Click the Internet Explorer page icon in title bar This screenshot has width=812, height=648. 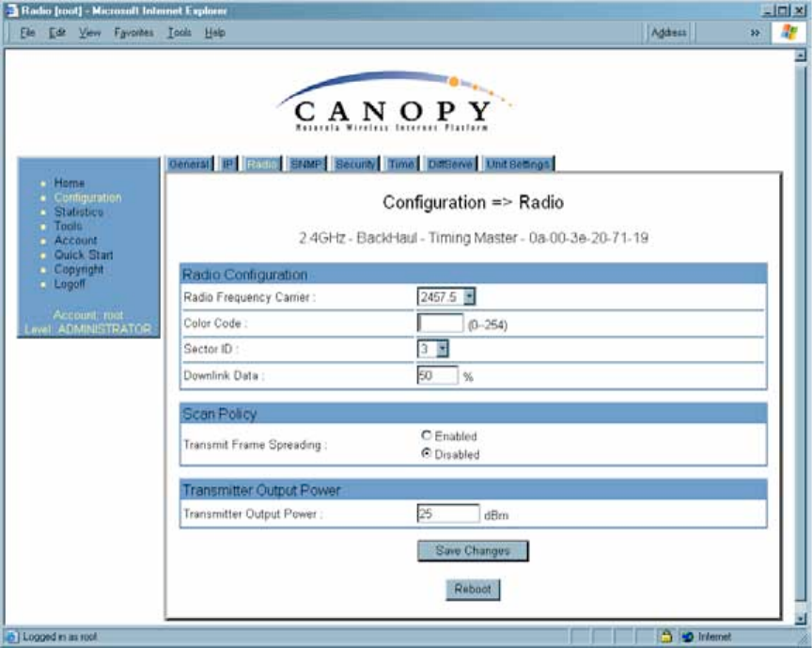click(x=11, y=10)
